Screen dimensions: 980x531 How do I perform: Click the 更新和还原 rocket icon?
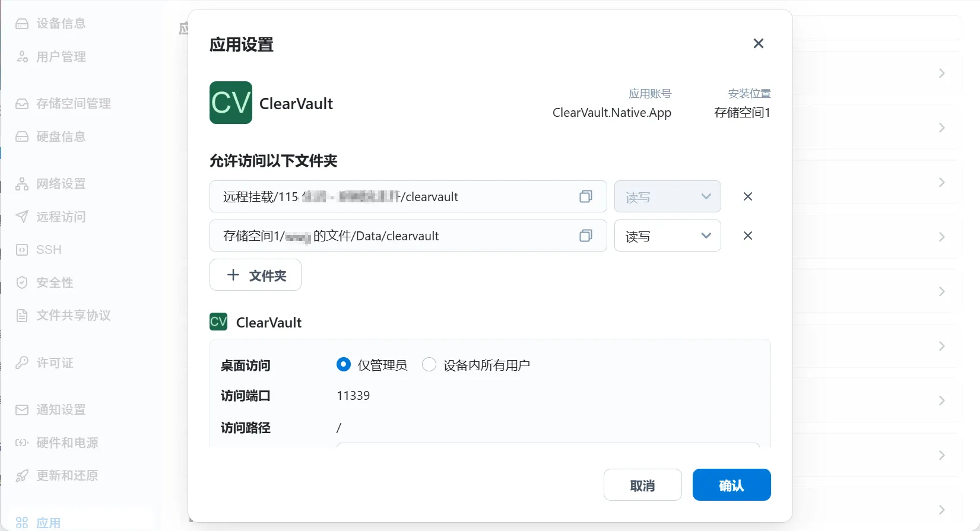22,476
